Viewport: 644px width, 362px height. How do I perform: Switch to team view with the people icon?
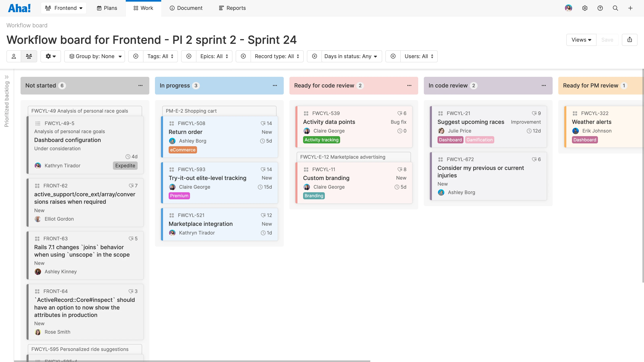[x=29, y=56]
